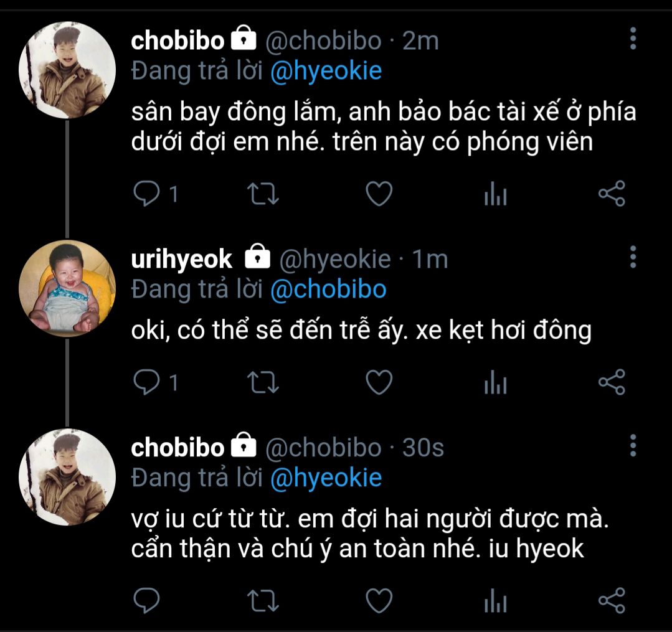Open the @chobibo mention link in the urihyeok reply
672x632 pixels.
click(x=328, y=290)
